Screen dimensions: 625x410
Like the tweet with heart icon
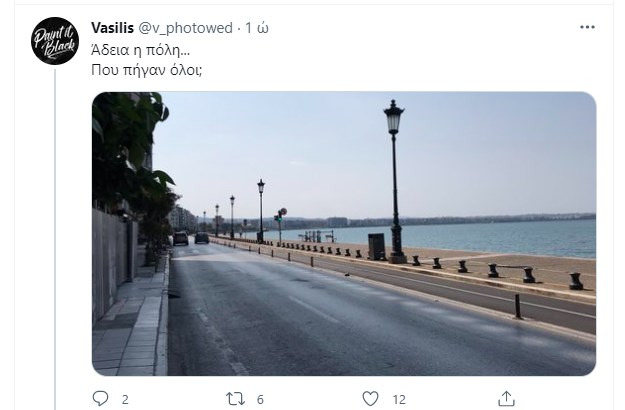pos(371,398)
